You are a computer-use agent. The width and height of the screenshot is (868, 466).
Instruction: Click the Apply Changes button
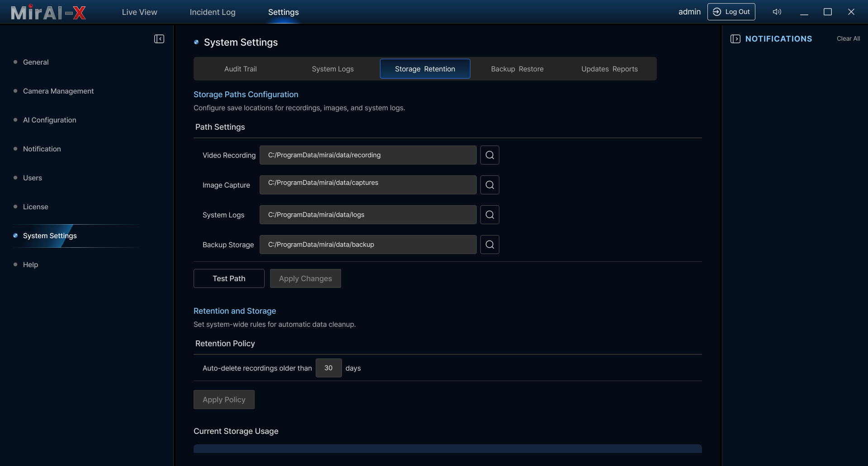point(305,278)
